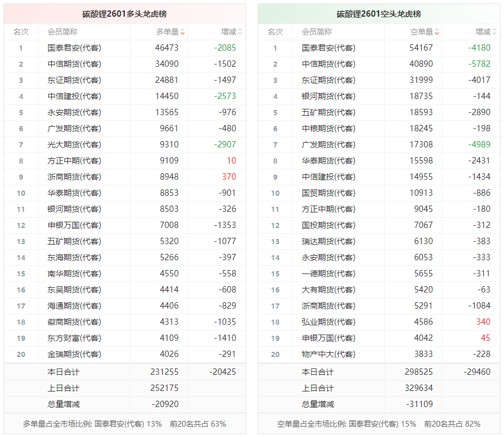Select 银河期货(代客) in short table
504x437 pixels.
pyautogui.click(x=329, y=96)
